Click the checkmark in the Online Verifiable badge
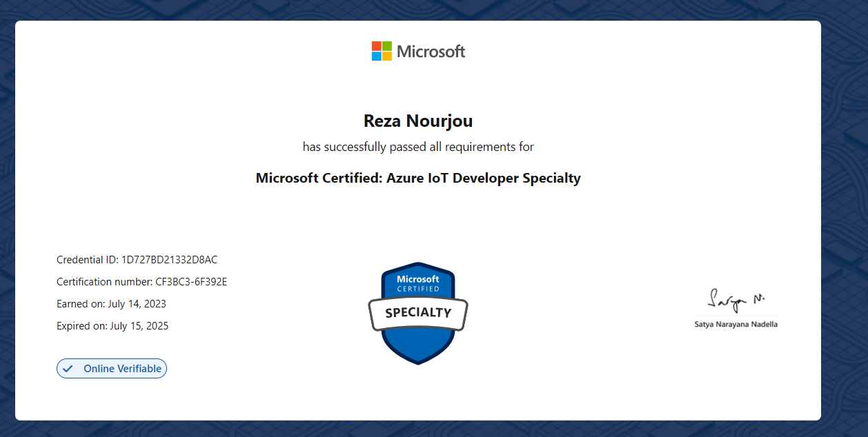868x437 pixels. pos(68,369)
